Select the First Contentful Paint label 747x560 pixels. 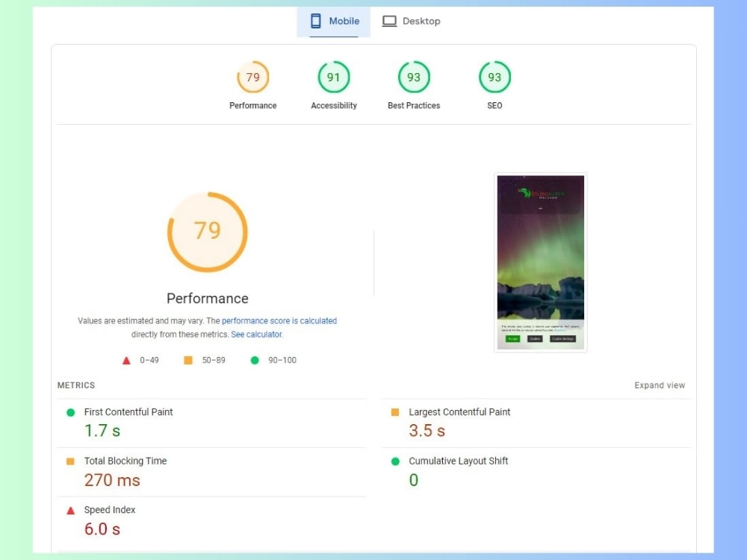click(128, 412)
